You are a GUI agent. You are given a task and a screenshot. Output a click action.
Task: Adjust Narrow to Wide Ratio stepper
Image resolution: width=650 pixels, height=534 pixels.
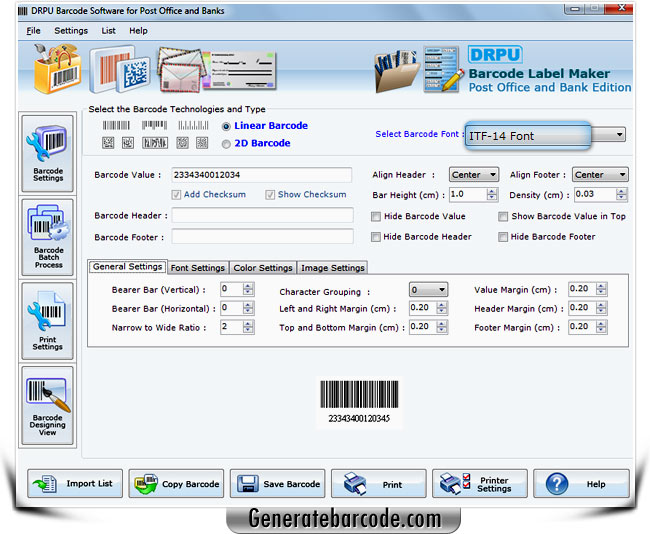point(248,327)
